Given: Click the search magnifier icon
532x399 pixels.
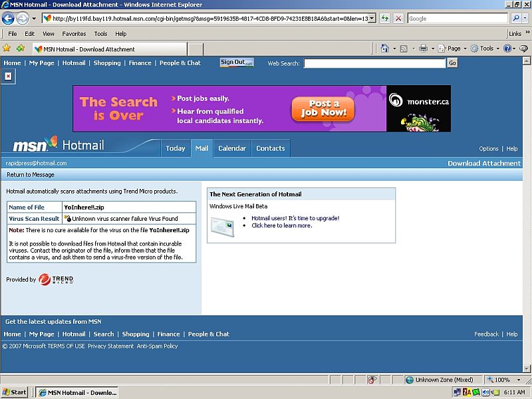Looking at the screenshot, I should [x=515, y=19].
